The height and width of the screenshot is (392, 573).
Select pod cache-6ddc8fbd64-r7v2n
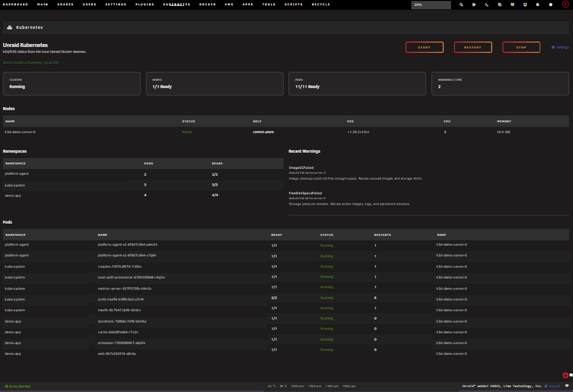118,332
